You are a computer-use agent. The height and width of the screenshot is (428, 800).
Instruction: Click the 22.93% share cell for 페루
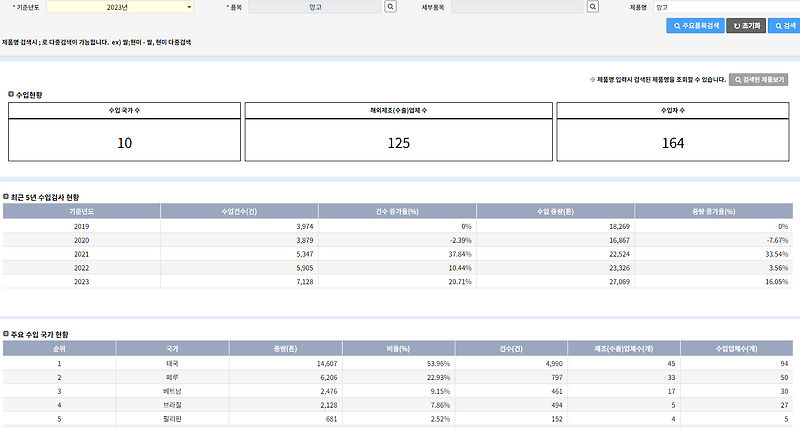[x=398, y=377]
